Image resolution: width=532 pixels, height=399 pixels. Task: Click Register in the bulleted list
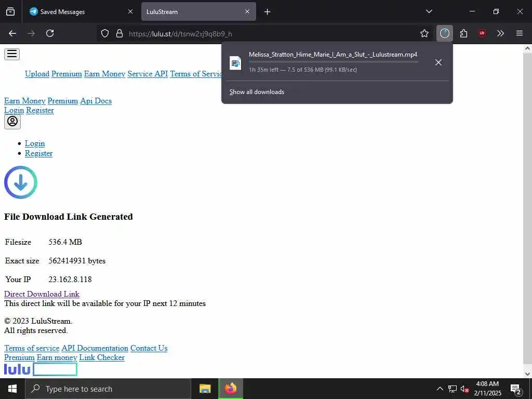[x=38, y=153]
